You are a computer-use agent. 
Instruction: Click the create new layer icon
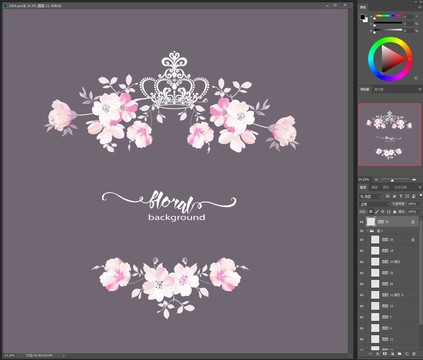point(407,354)
